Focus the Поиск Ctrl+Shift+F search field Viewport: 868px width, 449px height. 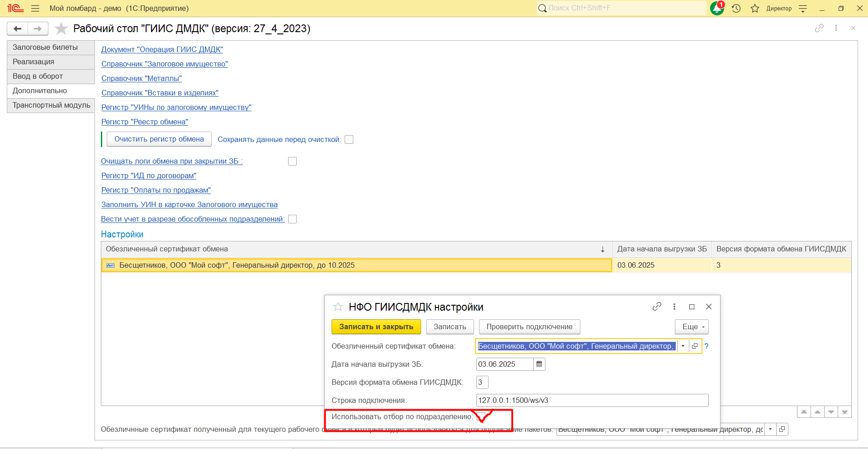point(621,8)
